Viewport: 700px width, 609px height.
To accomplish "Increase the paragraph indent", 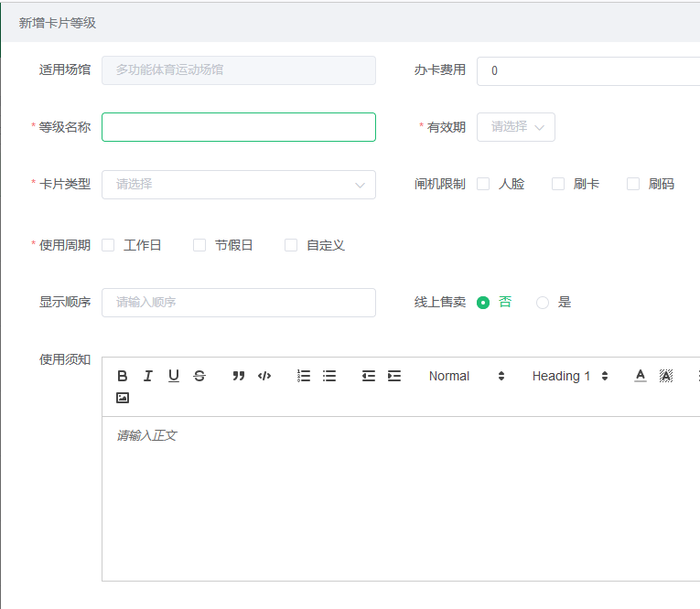I will tap(394, 376).
